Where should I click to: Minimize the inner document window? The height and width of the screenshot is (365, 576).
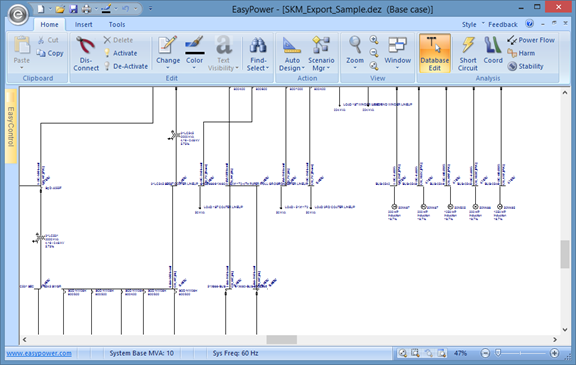543,24
